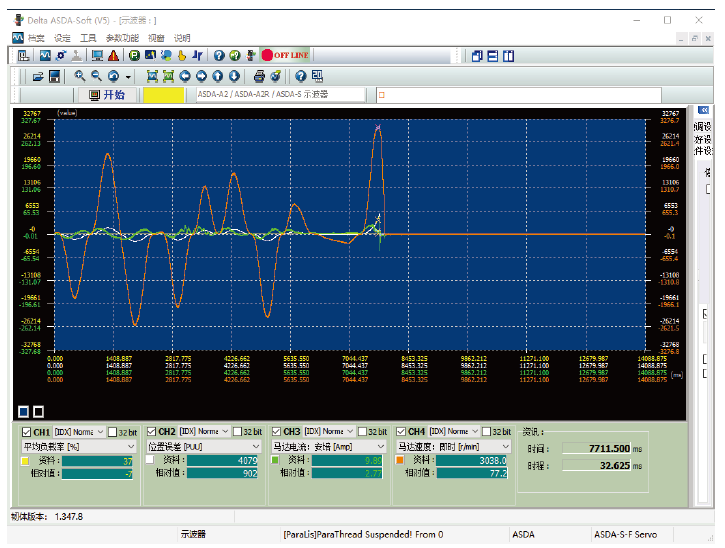Click the 说明 help menu
The height and width of the screenshot is (548, 725).
182,38
